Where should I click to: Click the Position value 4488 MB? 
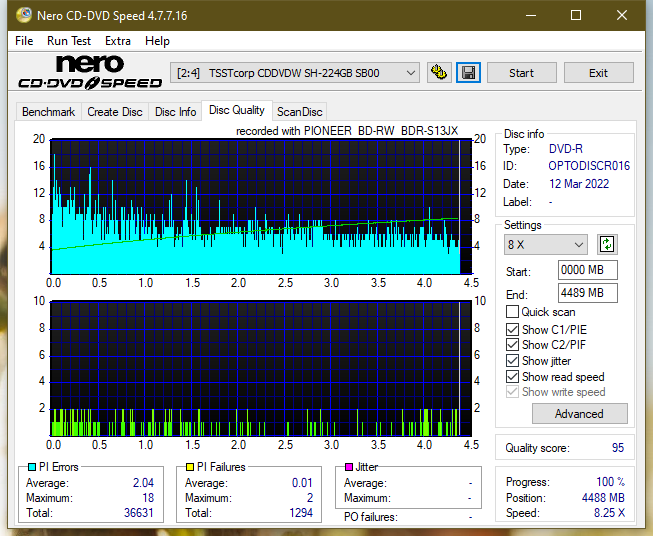(603, 498)
